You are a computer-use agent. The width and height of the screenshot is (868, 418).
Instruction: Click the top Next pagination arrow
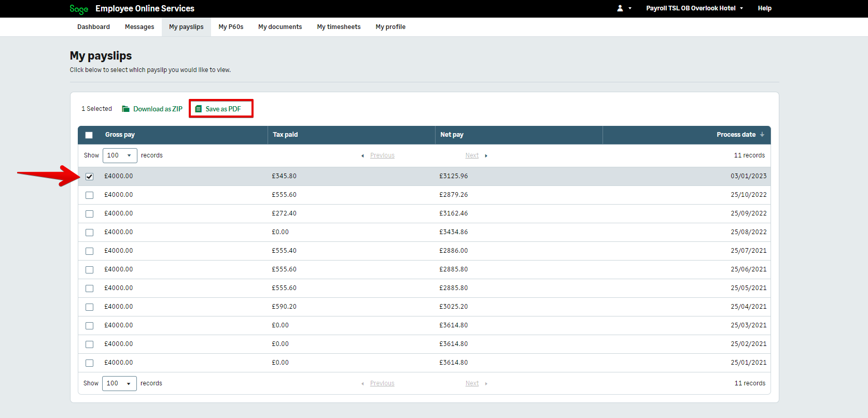coord(486,155)
